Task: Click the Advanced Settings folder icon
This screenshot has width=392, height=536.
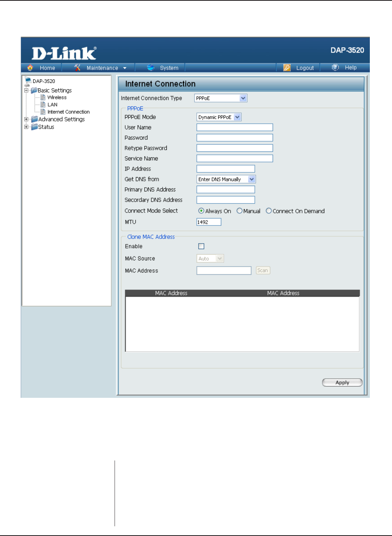Action: point(35,119)
